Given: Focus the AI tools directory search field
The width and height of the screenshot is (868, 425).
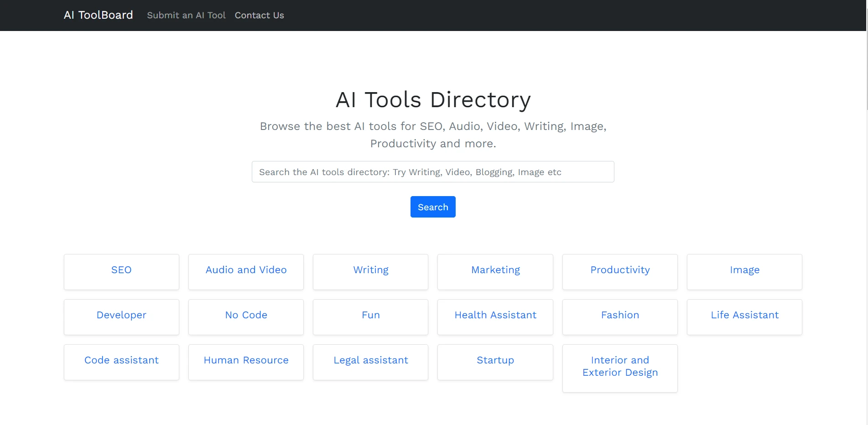Looking at the screenshot, I should [433, 172].
